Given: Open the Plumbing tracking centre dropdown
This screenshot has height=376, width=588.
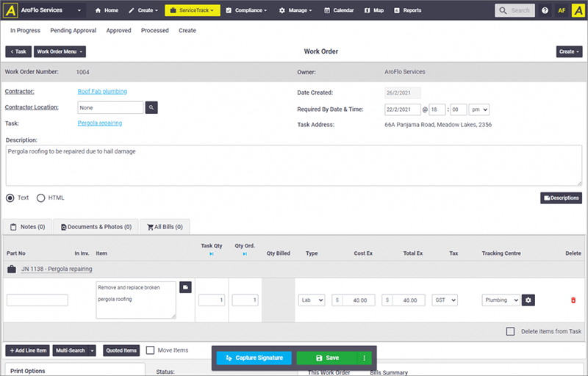Looking at the screenshot, I should [501, 300].
